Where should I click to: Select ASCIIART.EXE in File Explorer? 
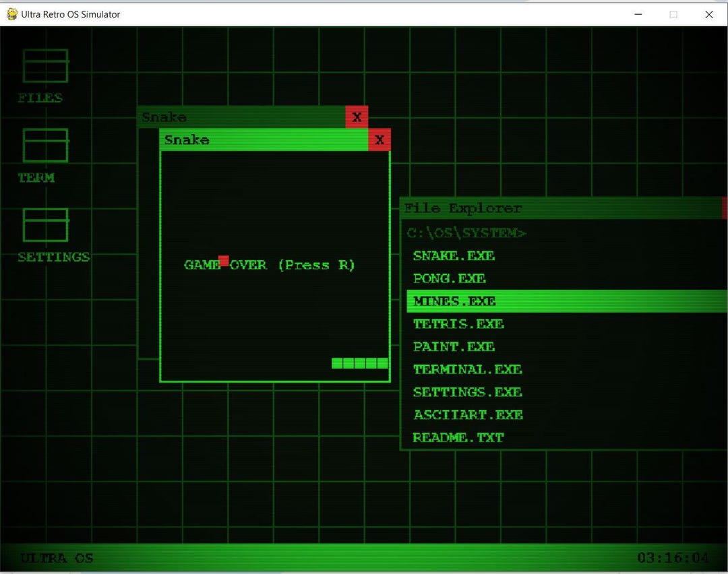pyautogui.click(x=567, y=415)
